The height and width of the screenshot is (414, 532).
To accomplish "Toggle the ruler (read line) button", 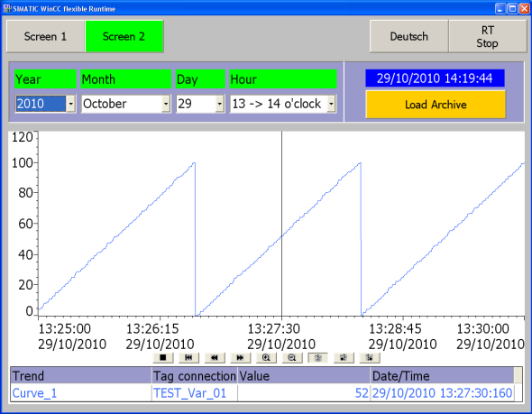I will pyautogui.click(x=318, y=357).
